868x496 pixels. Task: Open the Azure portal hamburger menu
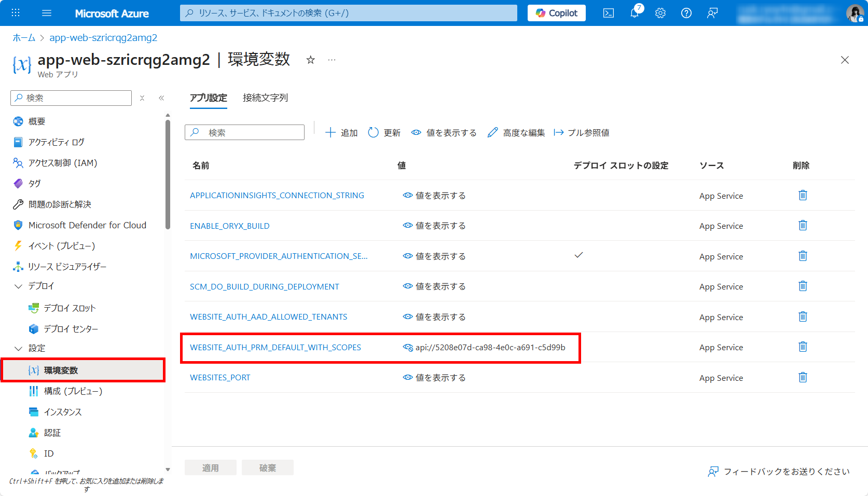click(47, 13)
